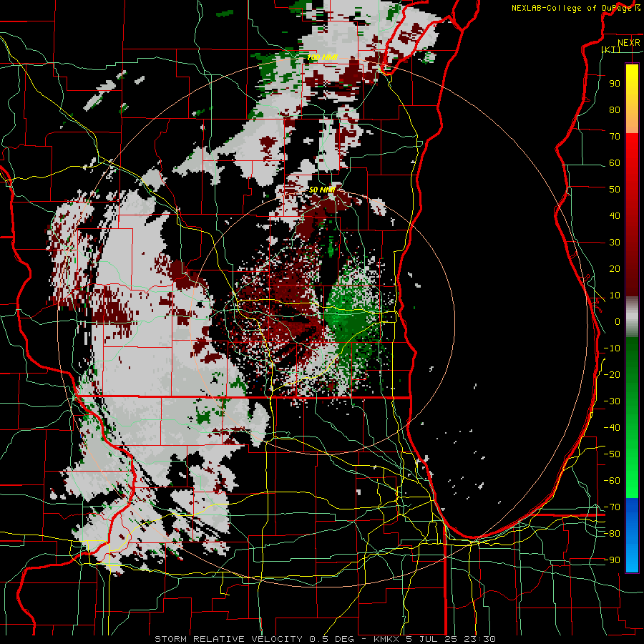Click the KT units label above color scale
The width and height of the screenshot is (644, 644).
coord(611,49)
